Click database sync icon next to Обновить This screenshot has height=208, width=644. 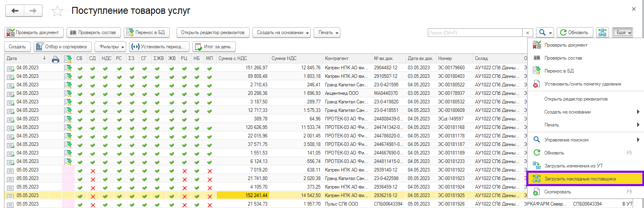(x=603, y=32)
